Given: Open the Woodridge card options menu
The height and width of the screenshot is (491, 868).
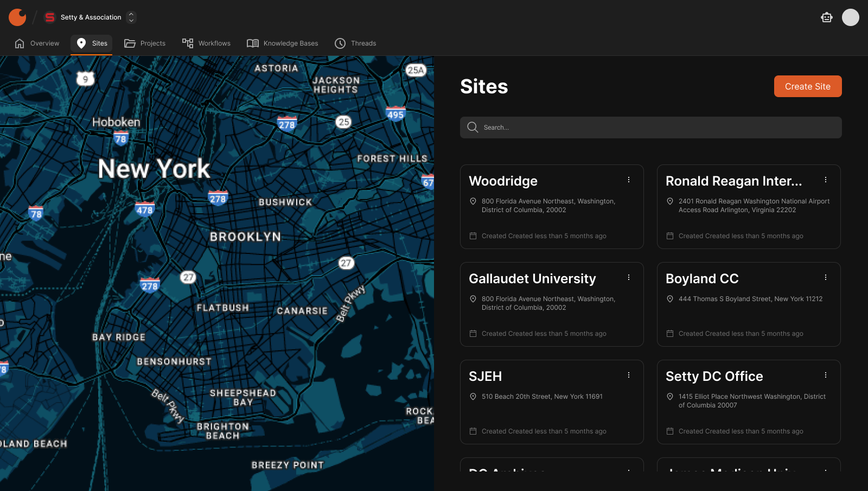Looking at the screenshot, I should pos(629,180).
